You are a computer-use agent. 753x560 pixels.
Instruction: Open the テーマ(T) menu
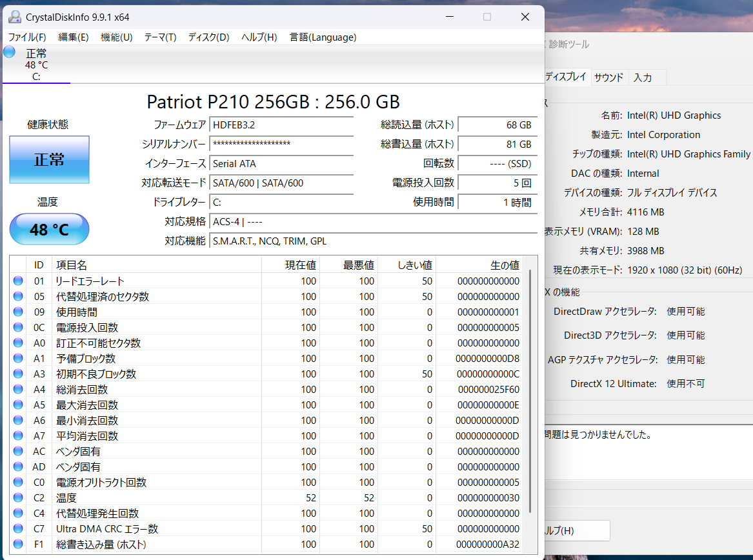pos(161,37)
